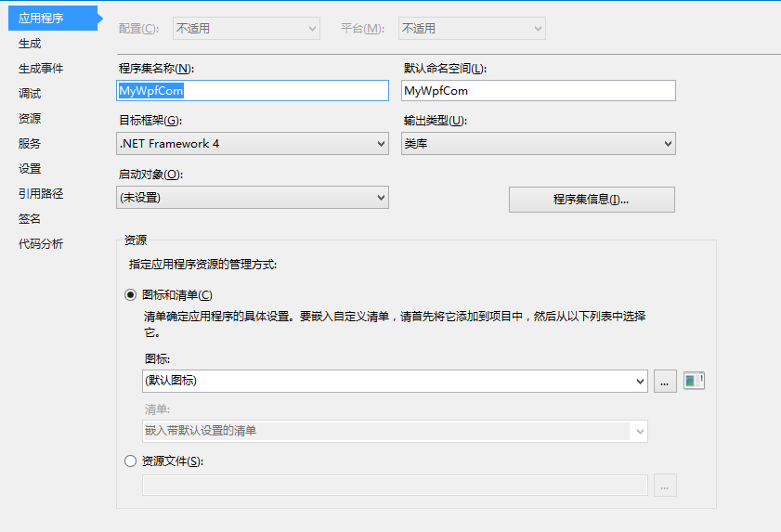The height and width of the screenshot is (532, 781).
Task: Select the 图标和清单 radio button
Action: coord(130,295)
